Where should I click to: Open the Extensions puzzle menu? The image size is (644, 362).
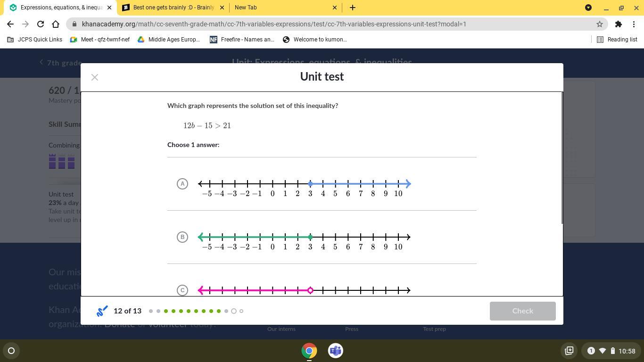click(619, 24)
